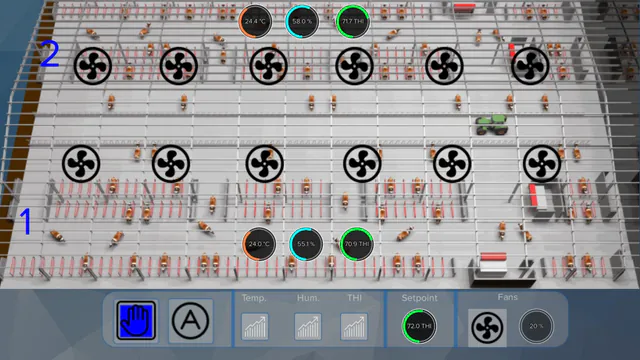
Task: Click the Temp. label
Action: pyautogui.click(x=254, y=298)
